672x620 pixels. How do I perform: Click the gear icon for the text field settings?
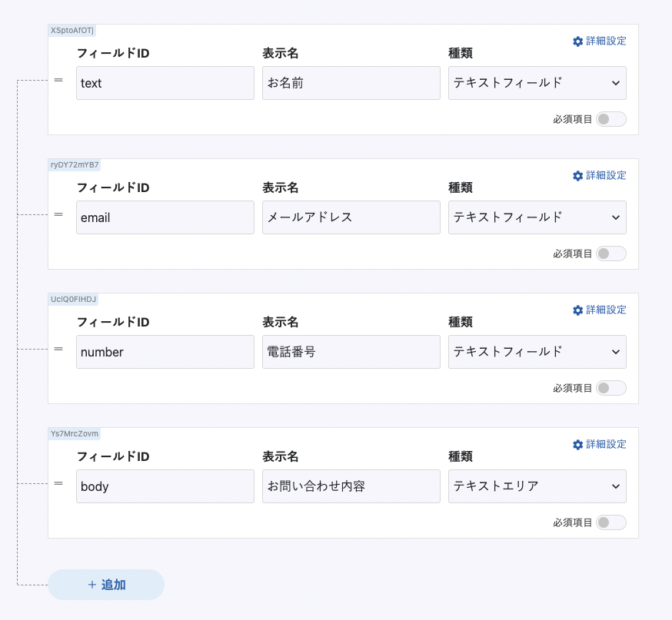coord(577,41)
